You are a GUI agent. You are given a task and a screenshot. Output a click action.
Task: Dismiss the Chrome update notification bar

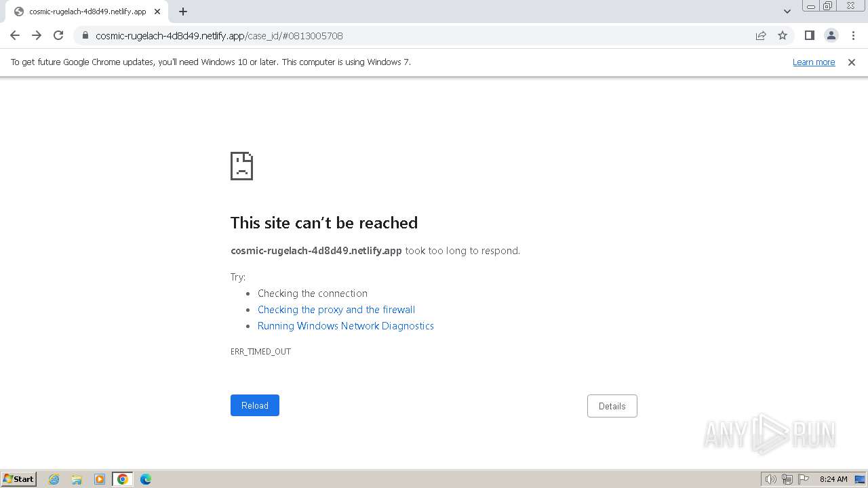coord(852,62)
